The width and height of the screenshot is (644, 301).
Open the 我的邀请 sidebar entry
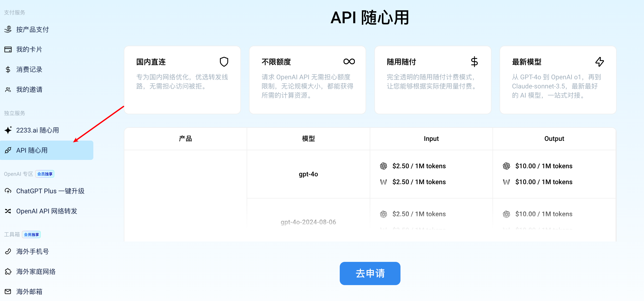pyautogui.click(x=30, y=89)
